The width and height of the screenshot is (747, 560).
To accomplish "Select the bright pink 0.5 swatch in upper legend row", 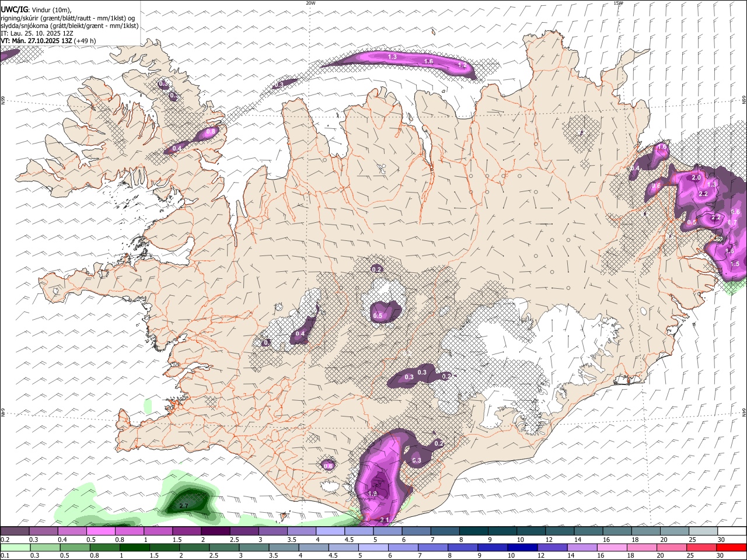I will (101, 531).
